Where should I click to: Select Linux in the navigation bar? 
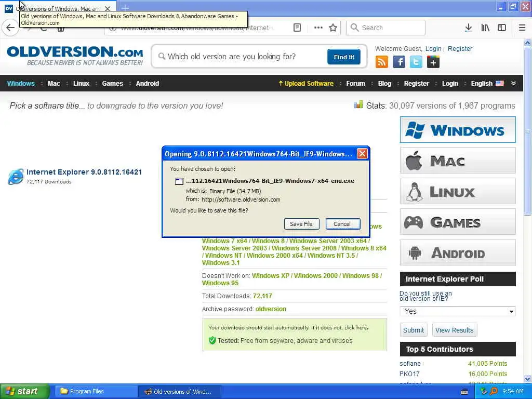tap(81, 84)
